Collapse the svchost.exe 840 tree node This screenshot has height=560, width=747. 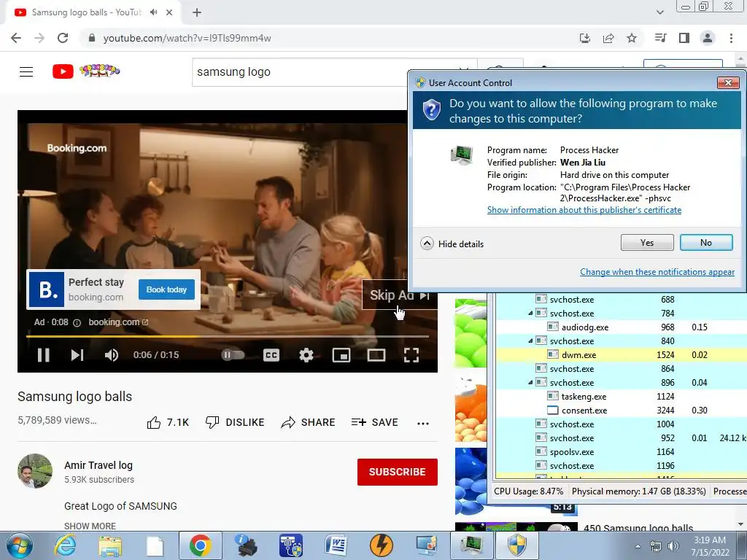pyautogui.click(x=530, y=341)
